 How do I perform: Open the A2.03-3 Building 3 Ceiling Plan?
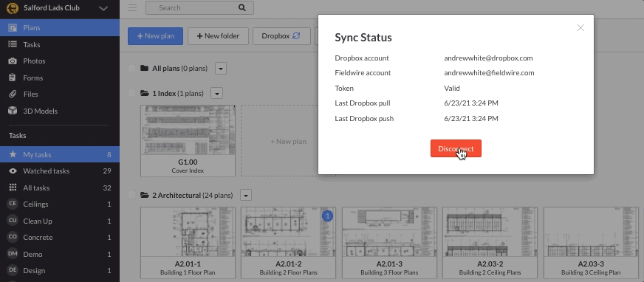591,243
